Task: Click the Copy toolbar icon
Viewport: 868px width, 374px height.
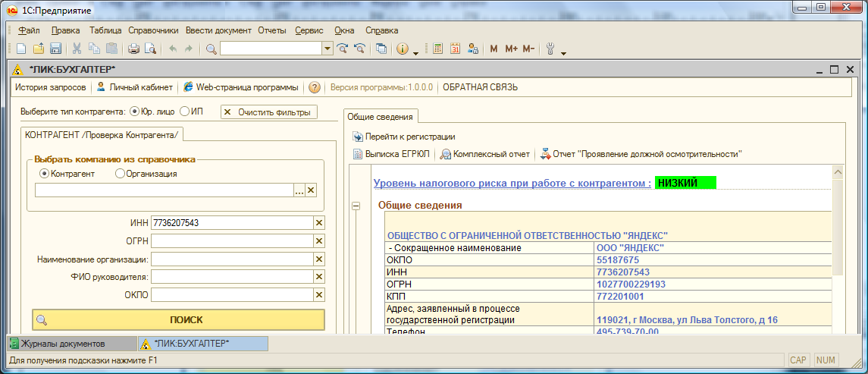Action: 94,49
